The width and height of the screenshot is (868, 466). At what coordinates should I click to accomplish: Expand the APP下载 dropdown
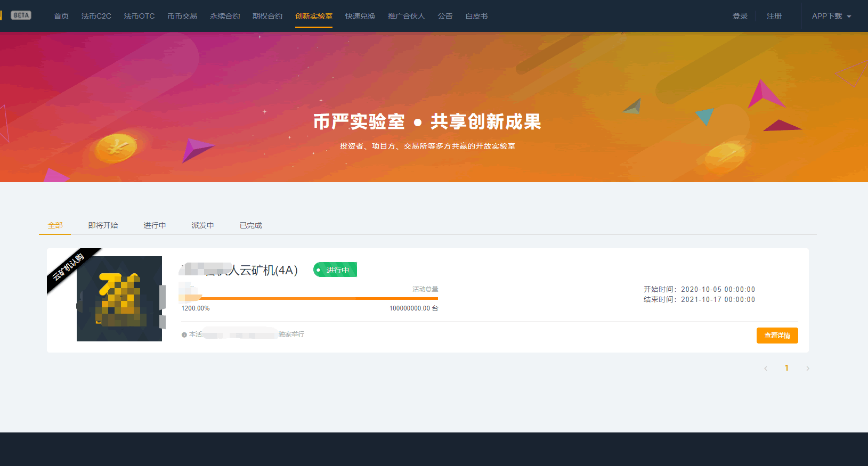pyautogui.click(x=831, y=16)
